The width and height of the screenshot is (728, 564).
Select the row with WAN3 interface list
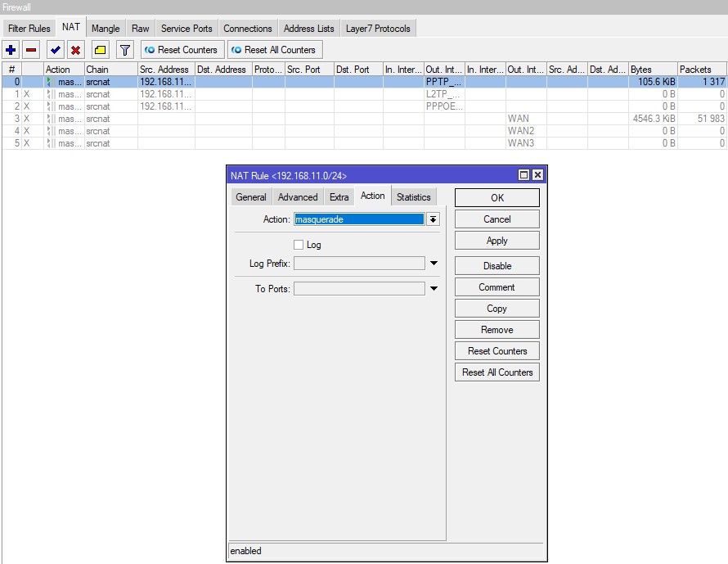click(364, 143)
